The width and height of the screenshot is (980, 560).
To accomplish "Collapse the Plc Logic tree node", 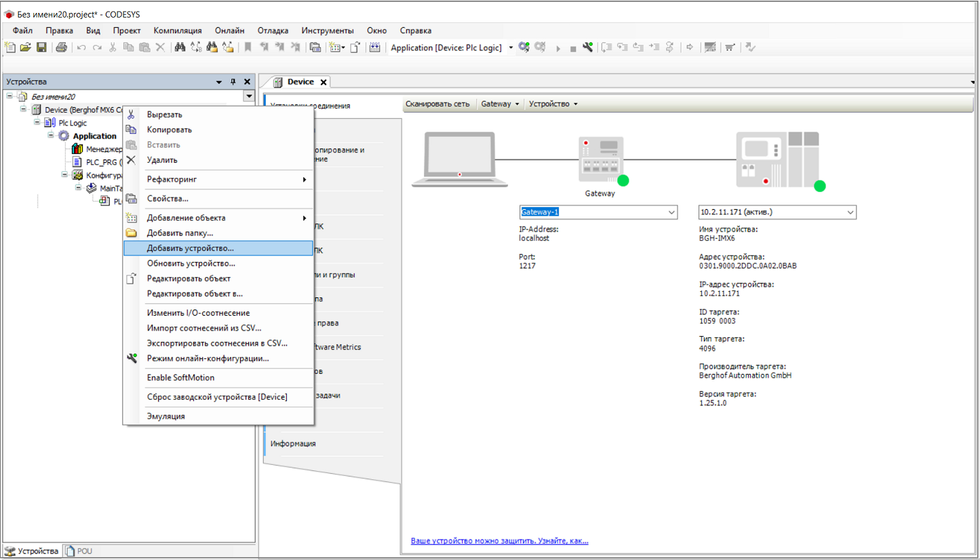I will [x=37, y=122].
